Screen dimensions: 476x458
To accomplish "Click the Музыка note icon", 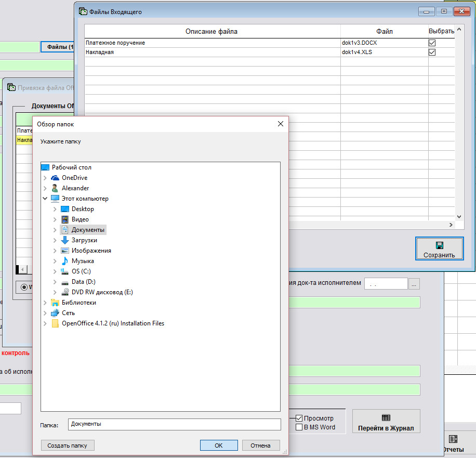I will click(64, 261).
